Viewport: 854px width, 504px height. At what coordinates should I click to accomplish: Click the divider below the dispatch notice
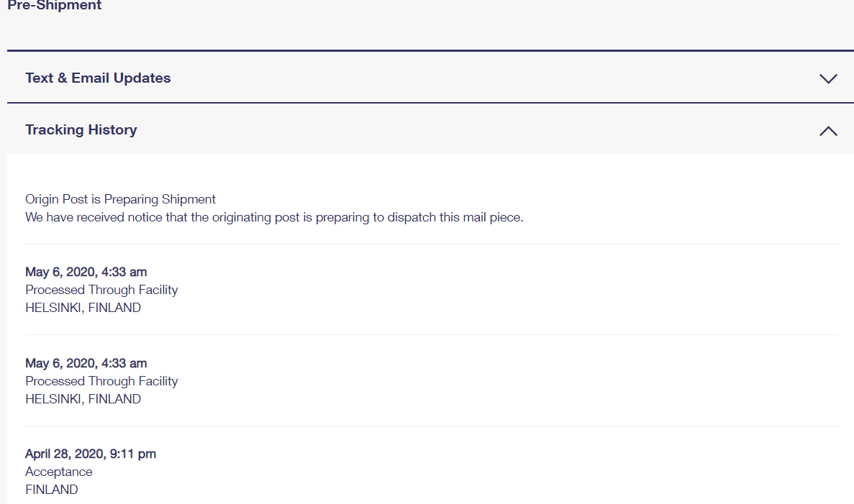(432, 244)
